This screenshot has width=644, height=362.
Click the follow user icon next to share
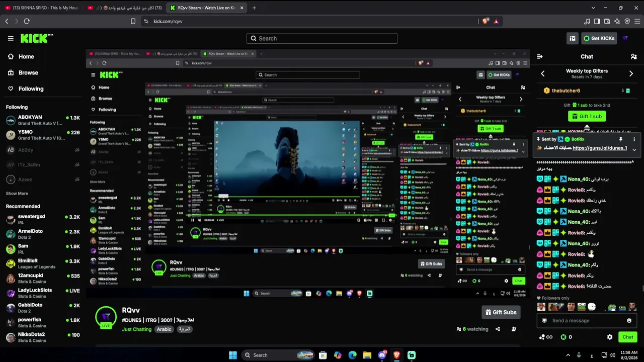pyautogui.click(x=514, y=329)
